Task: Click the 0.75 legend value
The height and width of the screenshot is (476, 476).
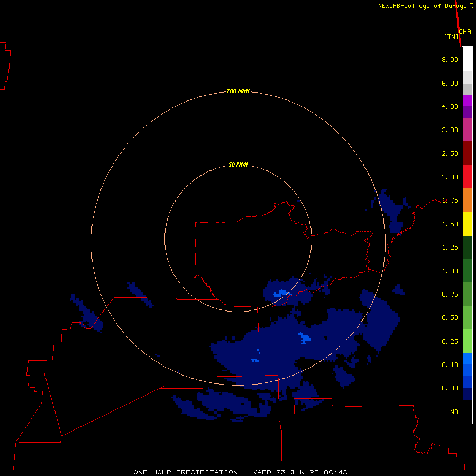Action: pos(450,295)
